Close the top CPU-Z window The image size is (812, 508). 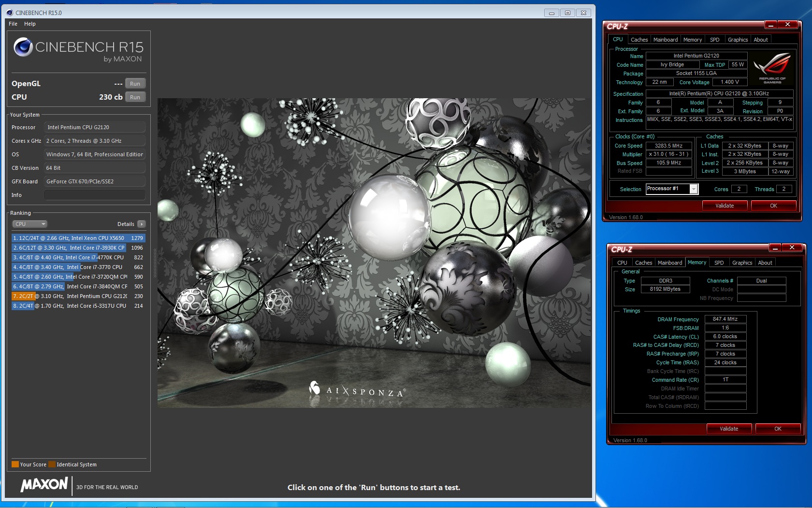(x=788, y=24)
